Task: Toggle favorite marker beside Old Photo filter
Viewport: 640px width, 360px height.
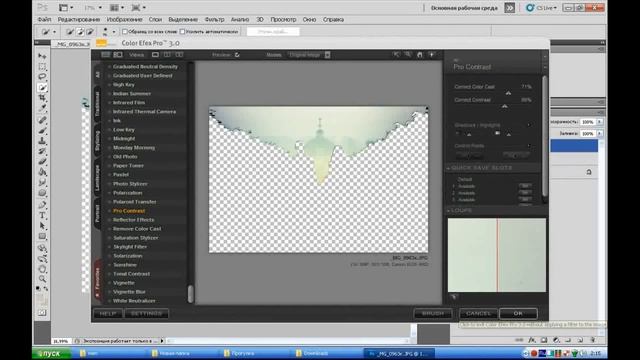Action: click(x=109, y=157)
